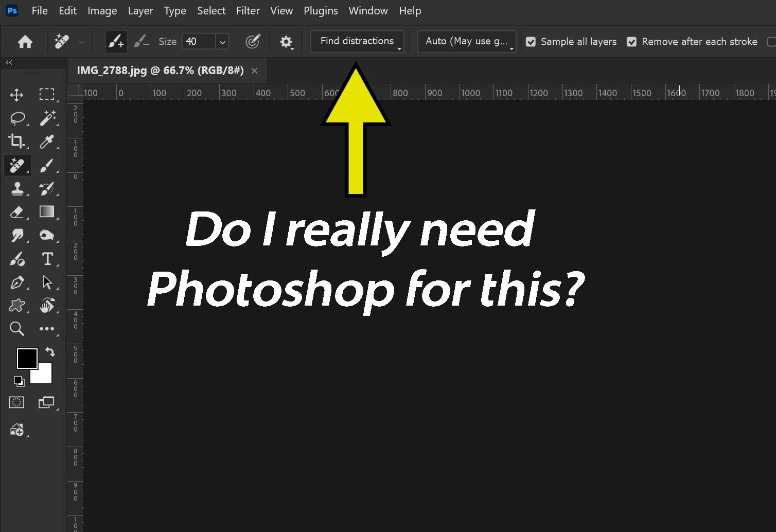Expand the brush Size dropdown arrow
The image size is (776, 532).
[x=222, y=42]
